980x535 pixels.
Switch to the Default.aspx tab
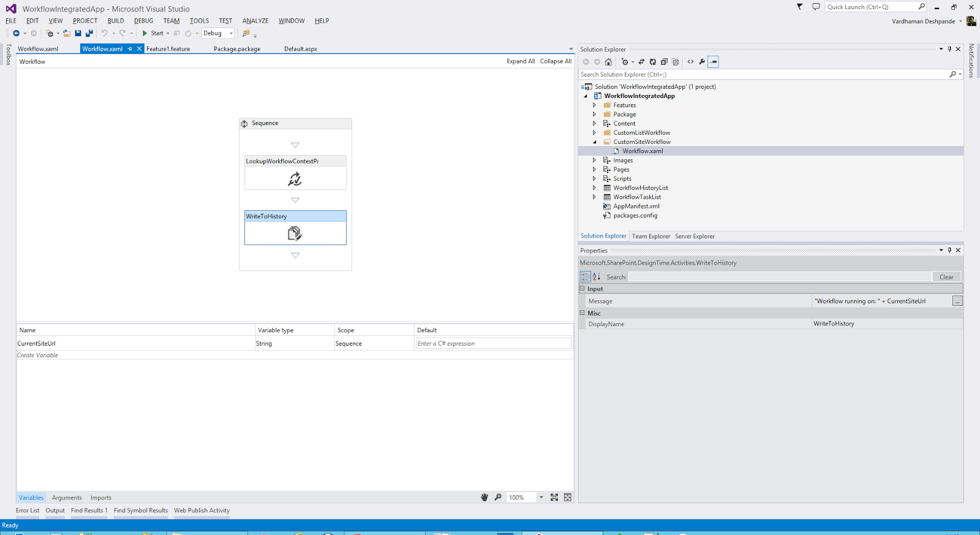[301, 49]
